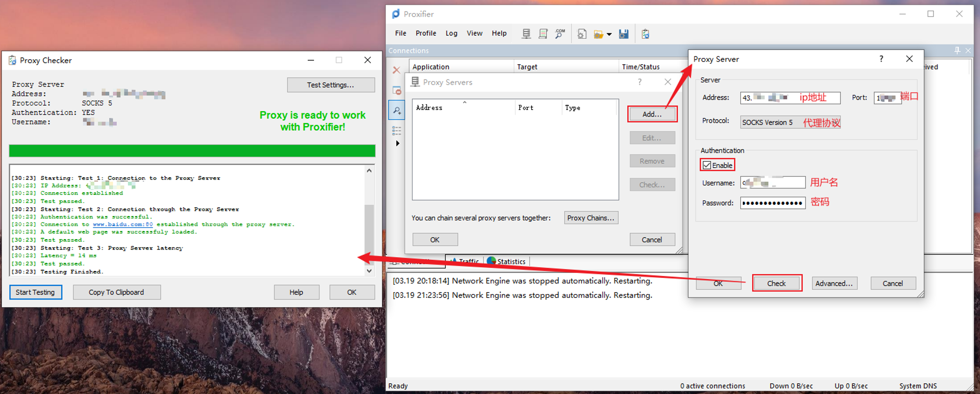Click the Address input field in Proxy Server
Viewport: 980px width, 394px height.
(790, 98)
